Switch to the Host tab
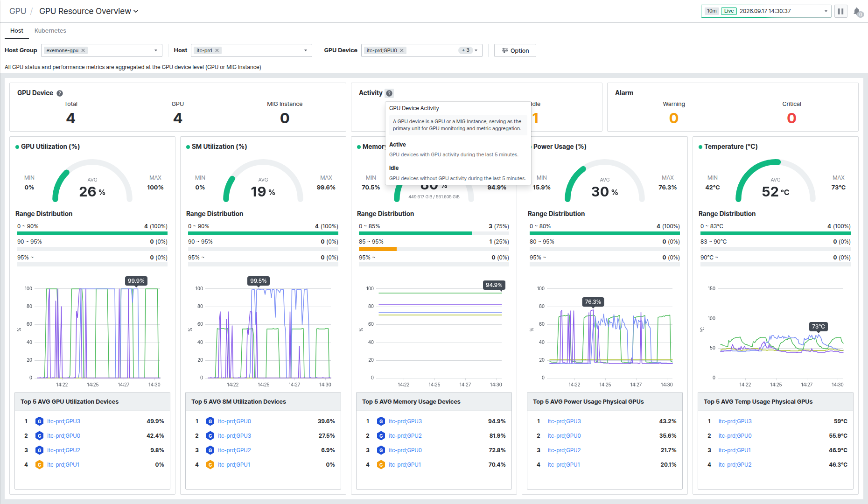Screen dimensions: 868x504 (x=17, y=31)
